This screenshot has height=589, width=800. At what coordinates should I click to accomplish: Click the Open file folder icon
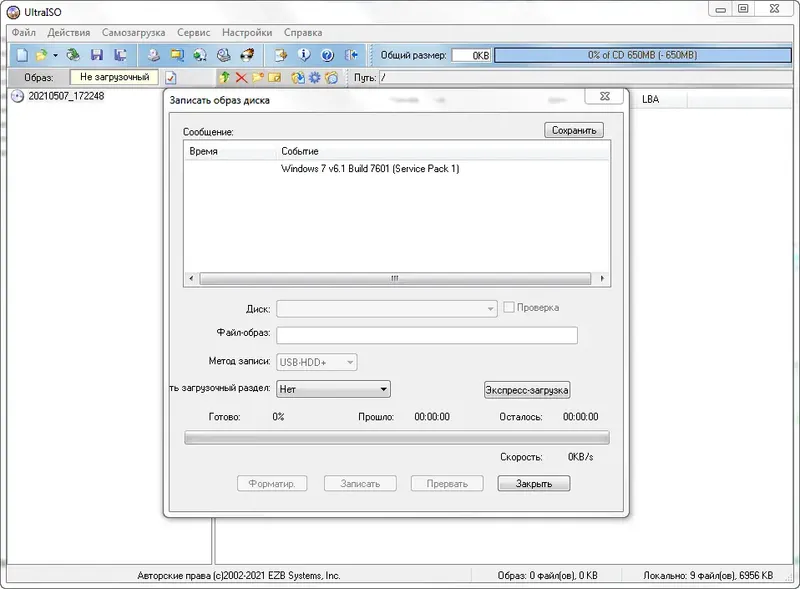(x=41, y=55)
